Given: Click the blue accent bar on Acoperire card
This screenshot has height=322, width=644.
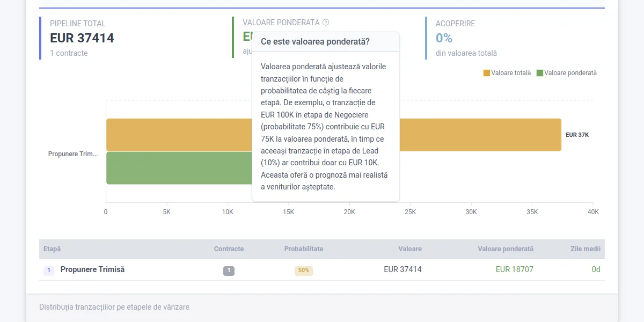Looking at the screenshot, I should [x=426, y=38].
